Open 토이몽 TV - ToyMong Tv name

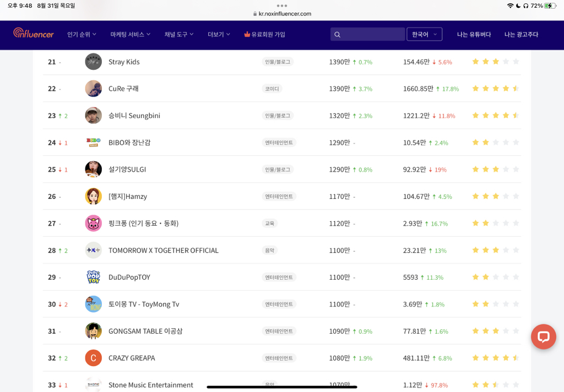[144, 304]
